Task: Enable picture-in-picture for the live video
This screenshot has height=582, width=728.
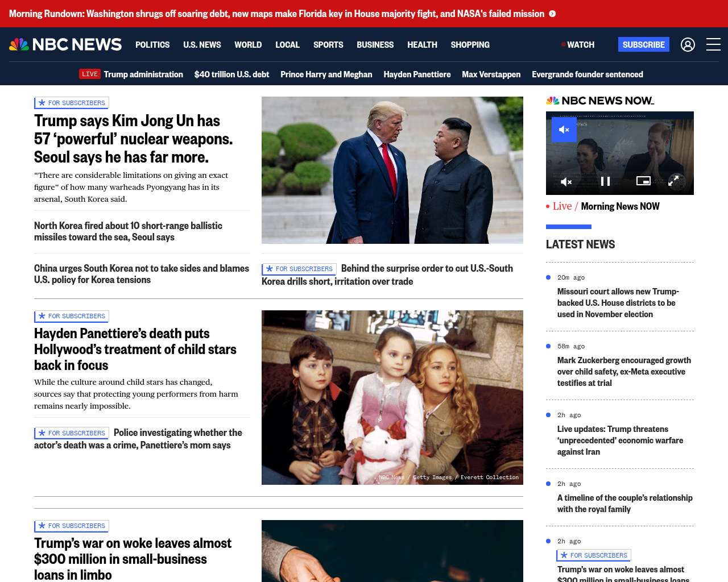Action: pos(643,181)
